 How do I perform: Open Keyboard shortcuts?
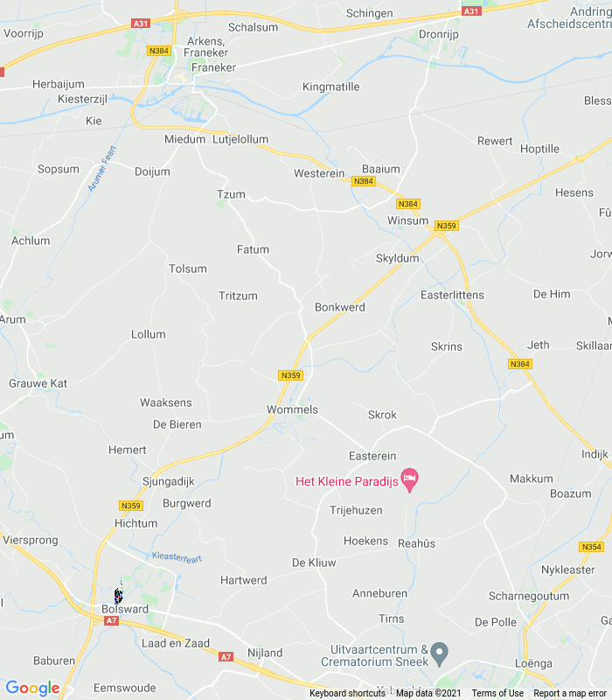coord(347,693)
